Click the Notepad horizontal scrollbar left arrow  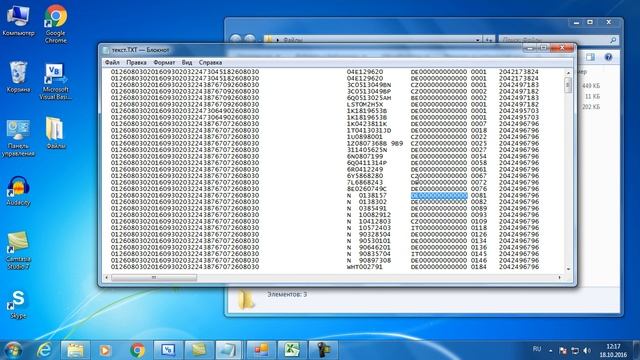[x=107, y=278]
